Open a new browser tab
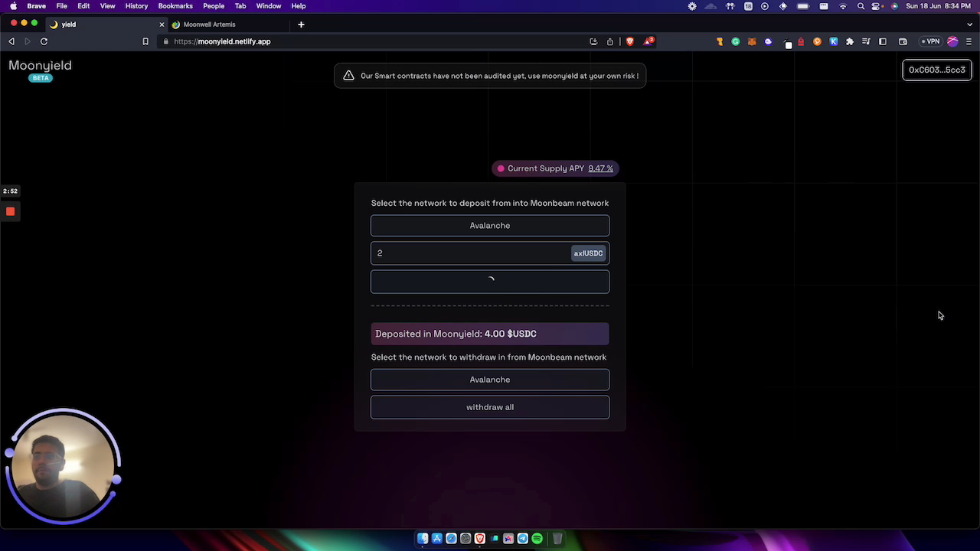 point(301,24)
